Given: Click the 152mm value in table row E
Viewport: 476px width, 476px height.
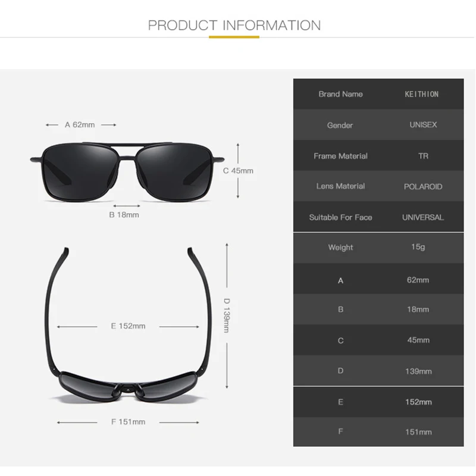Looking at the screenshot, I should (x=418, y=402).
